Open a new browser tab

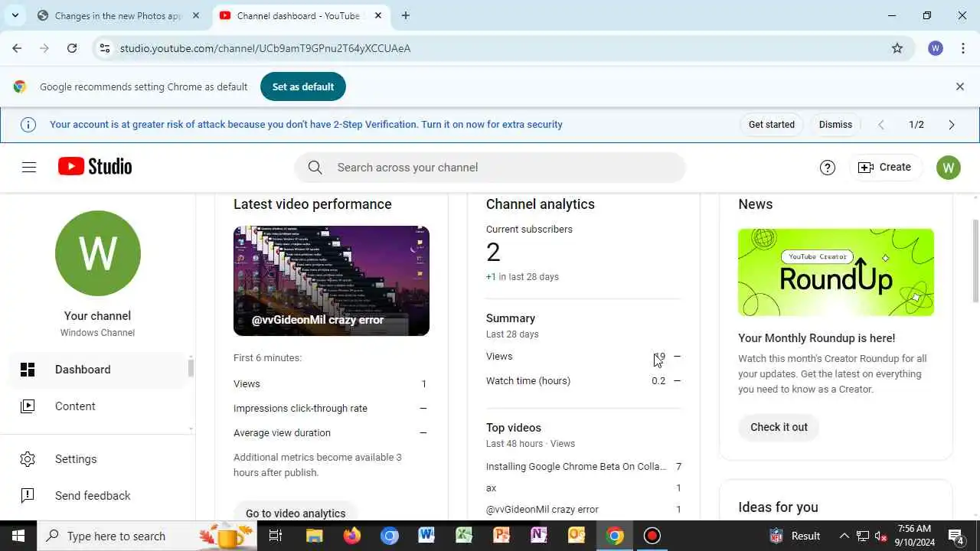point(405,15)
